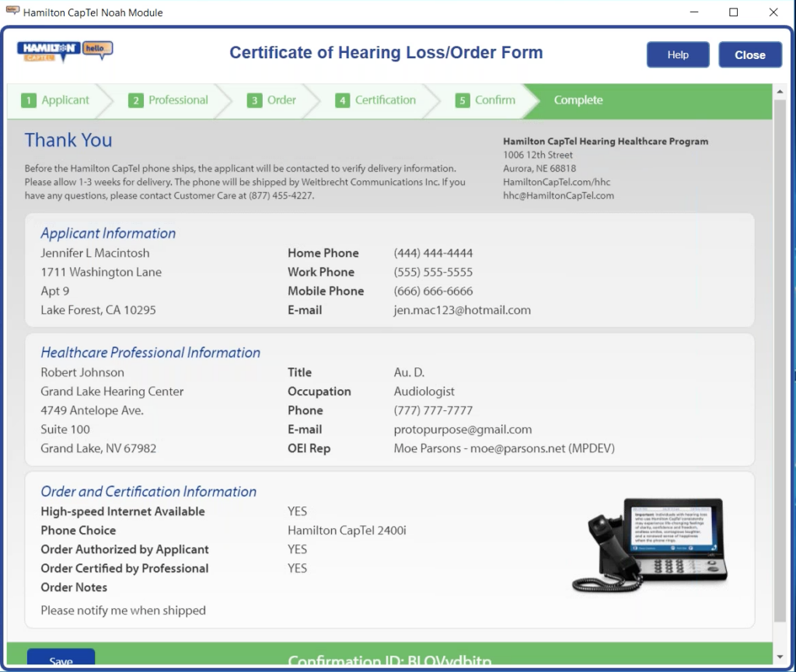Click the CapTel 2400i phone image
The height and width of the screenshot is (672, 796).
[x=651, y=545]
